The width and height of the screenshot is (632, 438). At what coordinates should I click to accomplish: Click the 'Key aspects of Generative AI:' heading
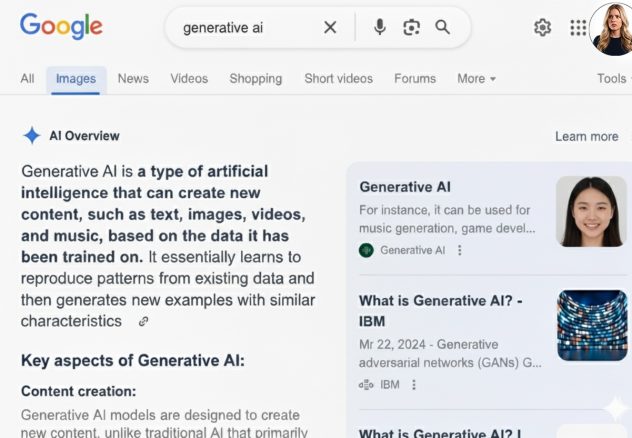tap(133, 361)
